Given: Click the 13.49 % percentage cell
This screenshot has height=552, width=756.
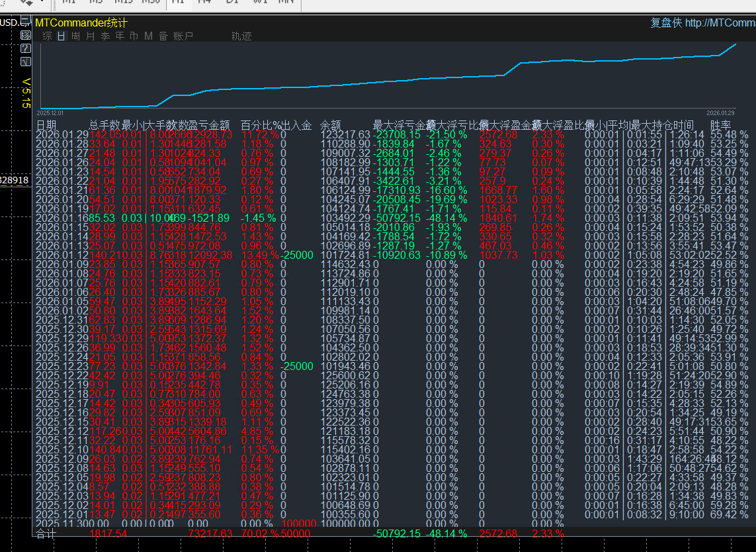Looking at the screenshot, I should tap(261, 255).
